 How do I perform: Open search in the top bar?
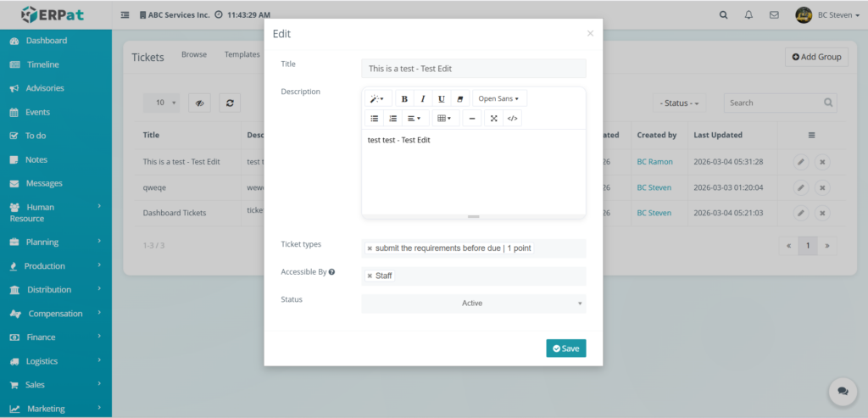[x=724, y=15]
